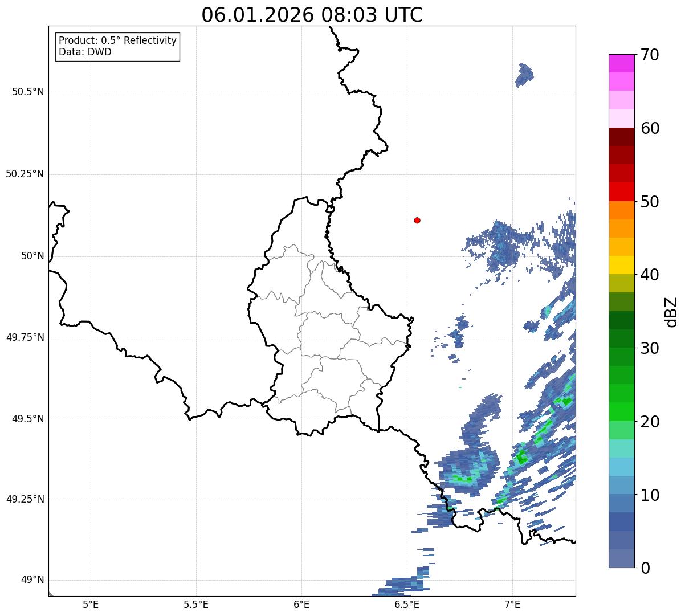The image size is (685, 616).
Task: Click the 6°E longitude label
Action: pos(301,604)
